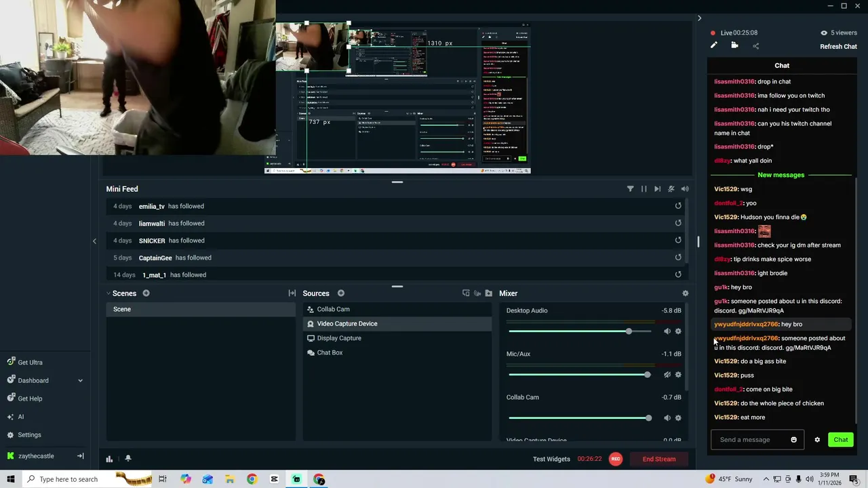Screen dimensions: 868x488
Task: Adjust the Collab Cam volume slider
Action: coord(580,418)
